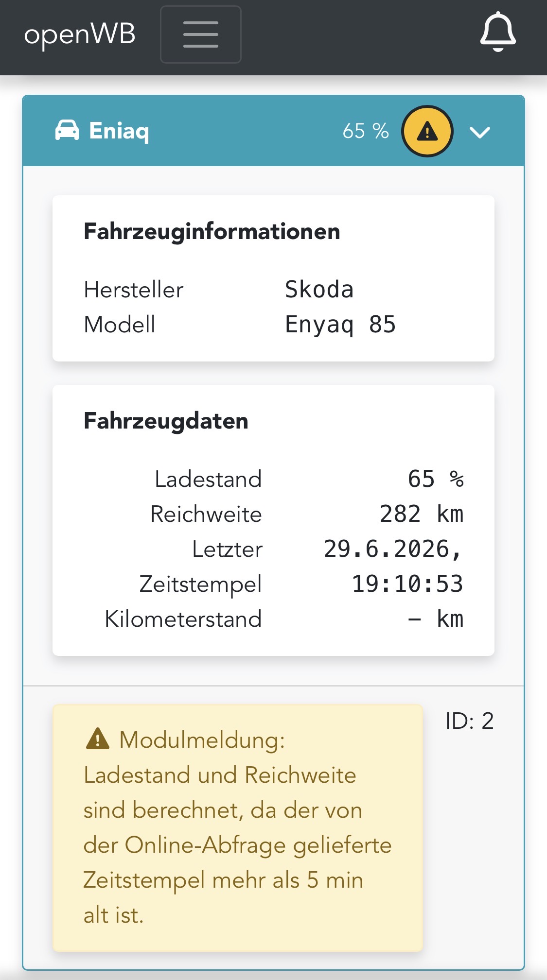Select the Ladestand label
This screenshot has height=980, width=547.
(x=208, y=479)
